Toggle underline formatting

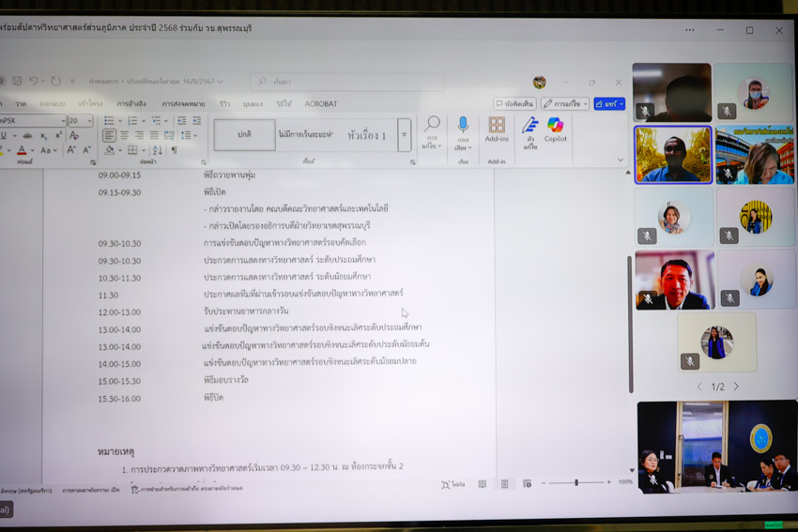pos(4,135)
